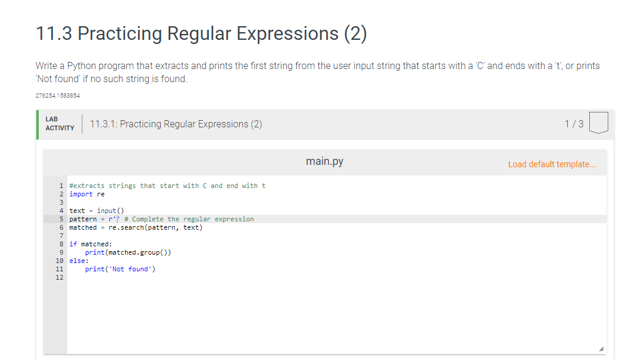The height and width of the screenshot is (360, 644).
Task: Click the print('Not found') line
Action: (x=120, y=269)
